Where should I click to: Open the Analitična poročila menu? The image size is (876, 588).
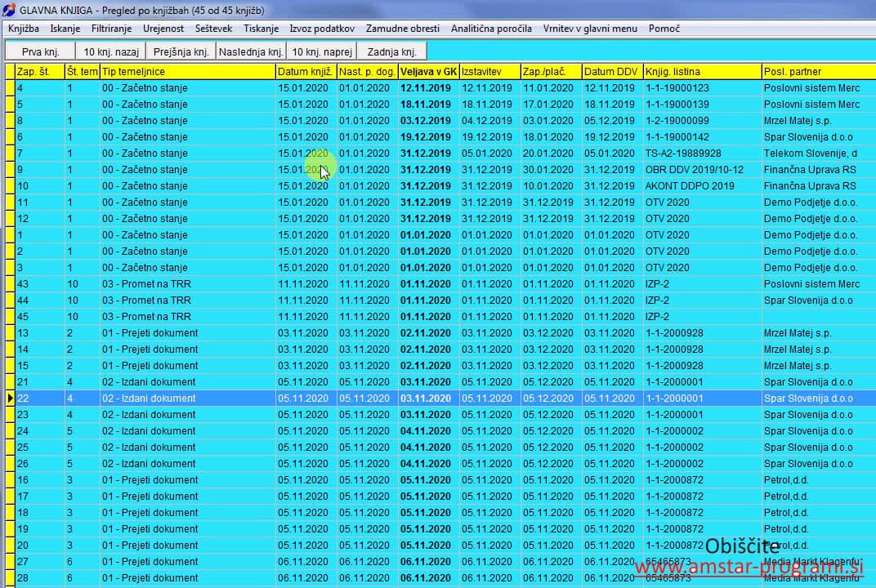491,29
